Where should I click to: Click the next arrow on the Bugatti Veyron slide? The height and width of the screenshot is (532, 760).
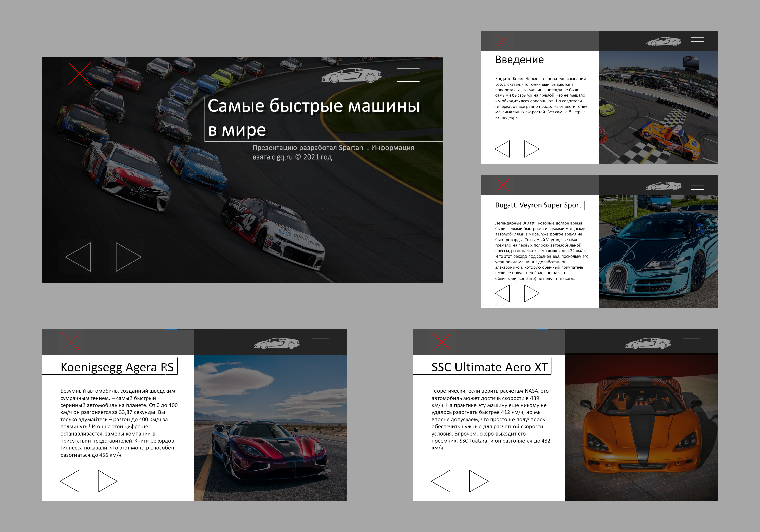[532, 293]
